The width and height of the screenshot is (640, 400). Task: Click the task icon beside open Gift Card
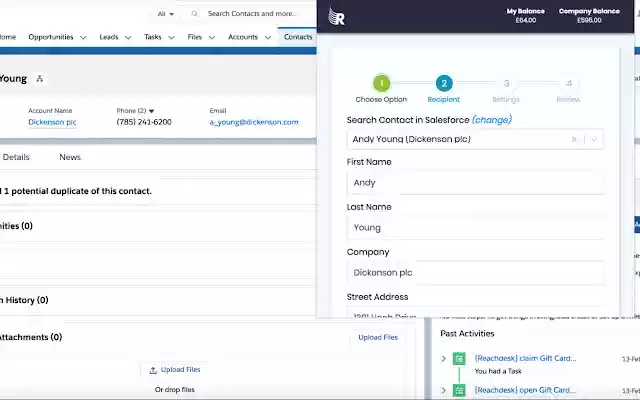(x=459, y=391)
